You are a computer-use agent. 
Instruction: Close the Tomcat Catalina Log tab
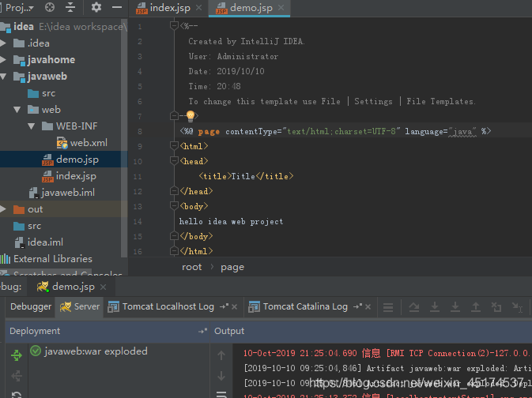(x=368, y=307)
